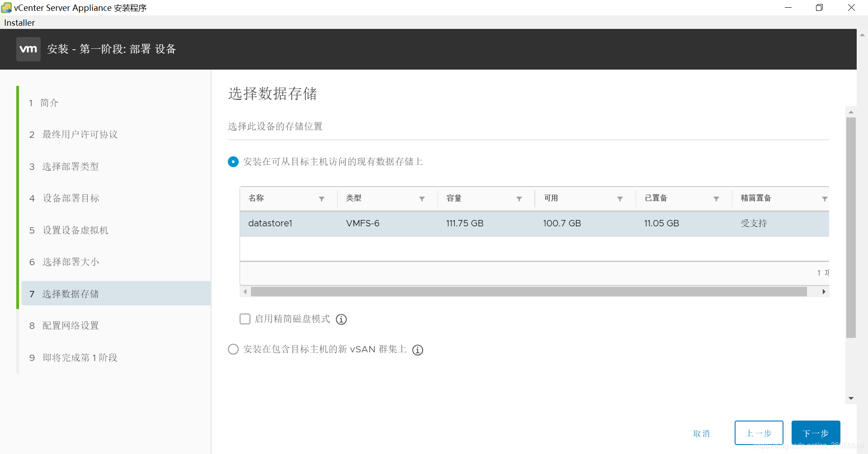This screenshot has width=868, height=454.
Task: Select install on existing datastore option
Action: point(233,162)
